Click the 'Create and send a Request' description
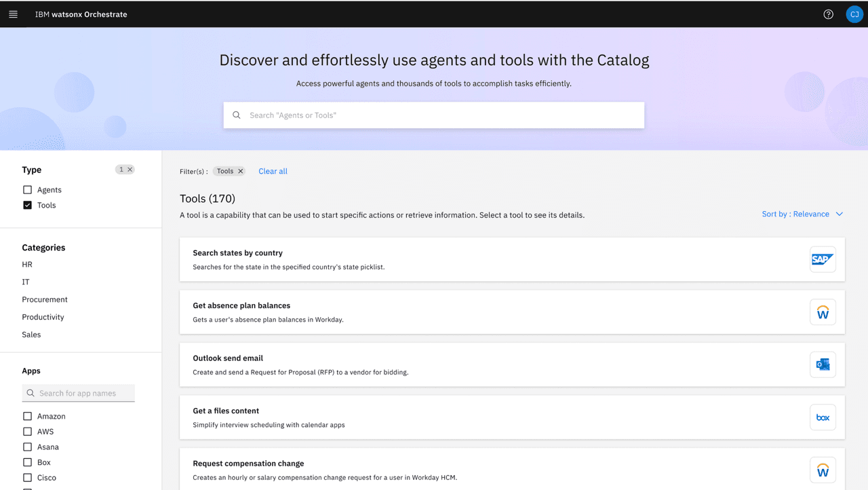 300,373
